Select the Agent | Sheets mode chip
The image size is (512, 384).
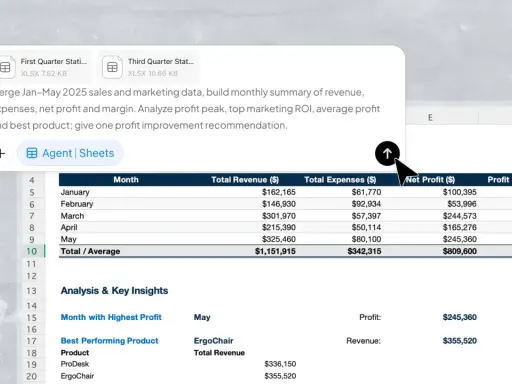(70, 153)
